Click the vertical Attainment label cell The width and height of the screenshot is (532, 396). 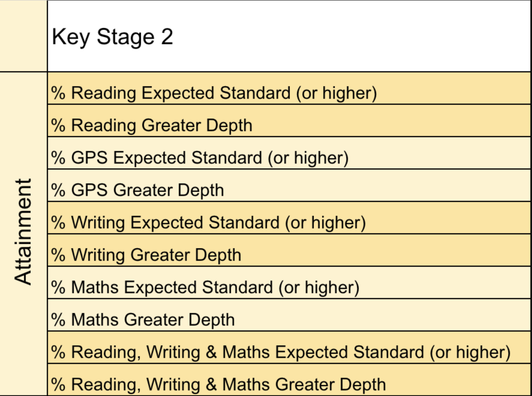23,232
